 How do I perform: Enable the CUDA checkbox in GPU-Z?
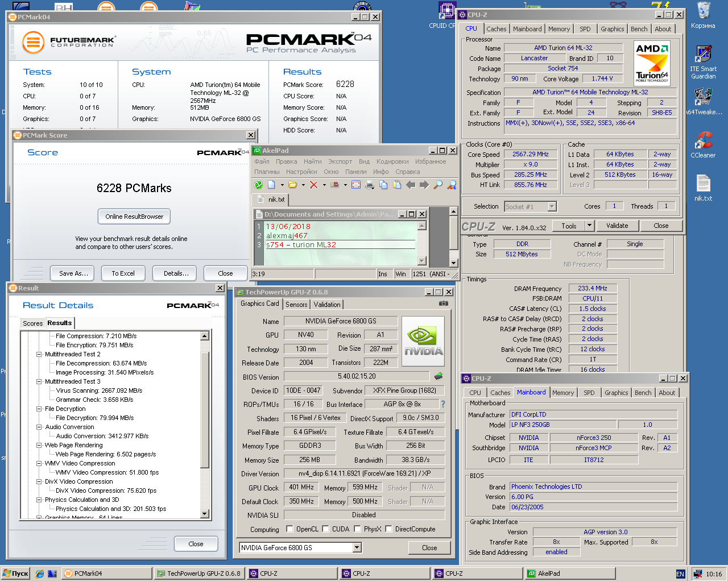click(x=325, y=529)
